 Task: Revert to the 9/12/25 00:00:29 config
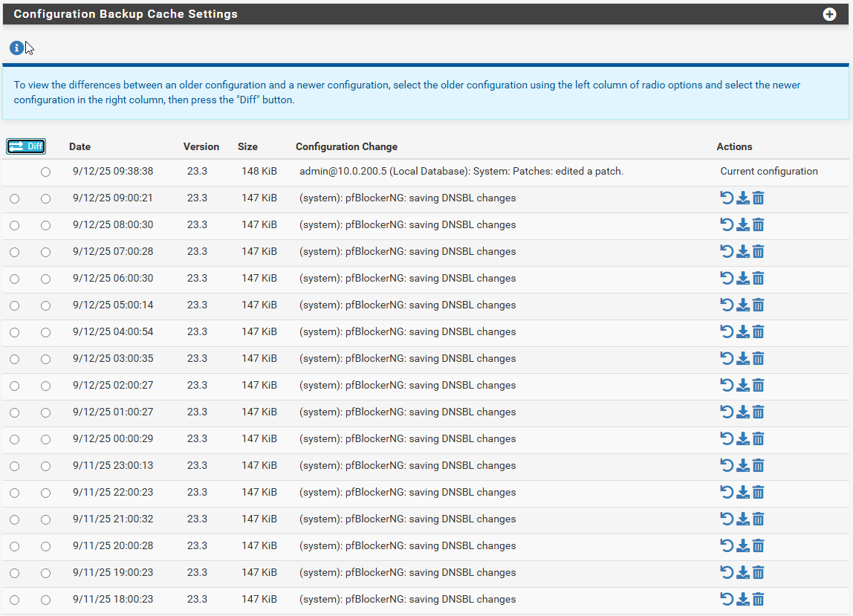[x=727, y=438]
